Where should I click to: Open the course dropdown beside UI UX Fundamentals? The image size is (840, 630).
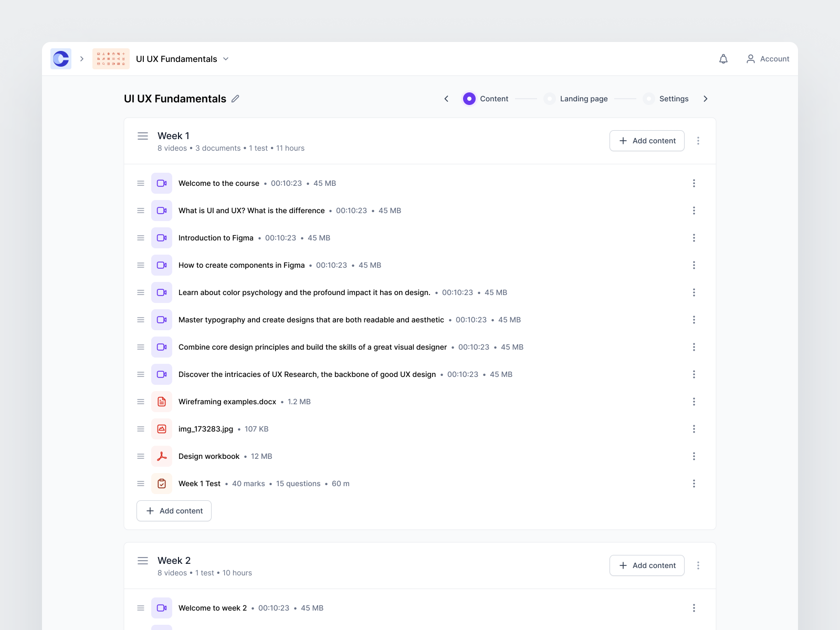coord(226,59)
